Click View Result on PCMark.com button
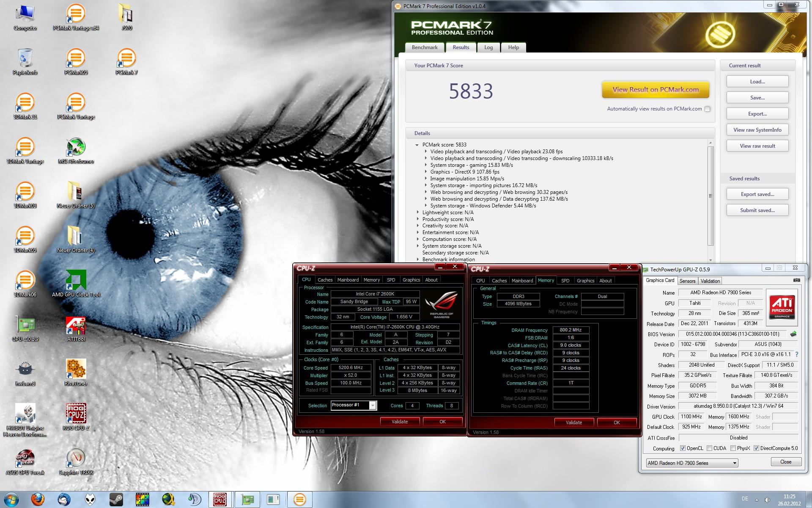812x508 pixels. pos(656,90)
